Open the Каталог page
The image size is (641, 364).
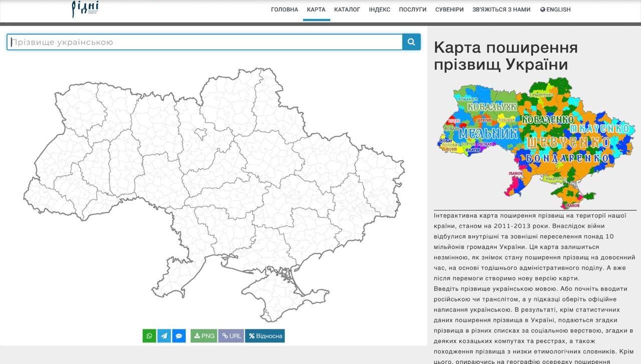point(347,10)
